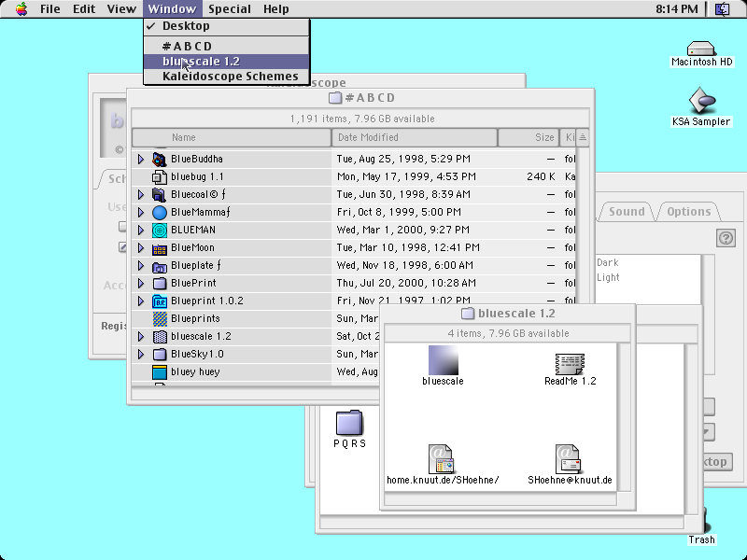This screenshot has width=747, height=560.
Task: Select the ReadMe 1.2 document icon
Action: pos(570,364)
